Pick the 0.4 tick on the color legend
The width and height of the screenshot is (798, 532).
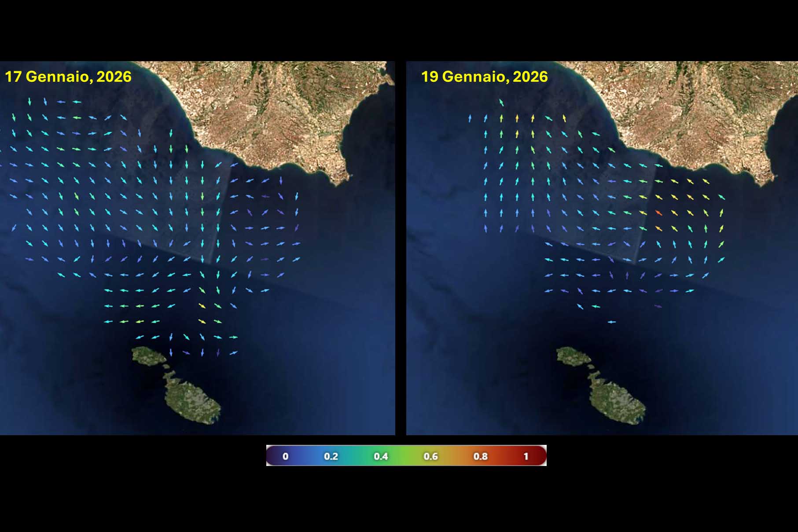[381, 456]
